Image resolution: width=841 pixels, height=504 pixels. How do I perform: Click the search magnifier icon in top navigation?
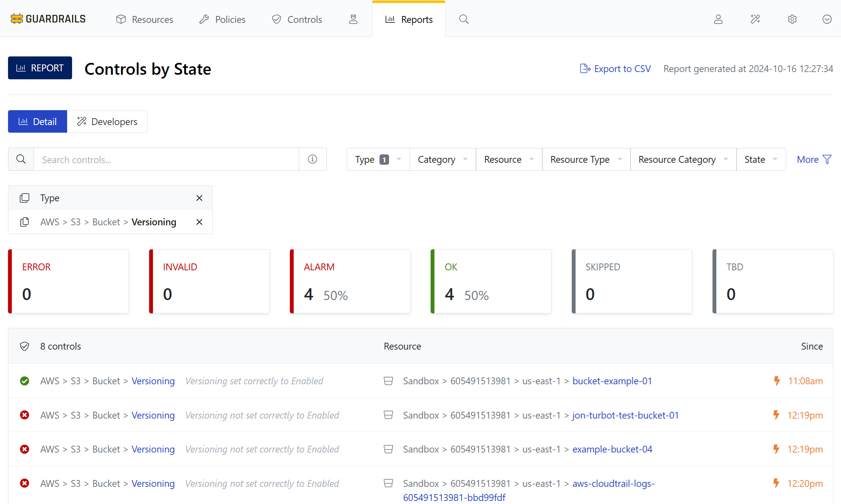coord(463,19)
